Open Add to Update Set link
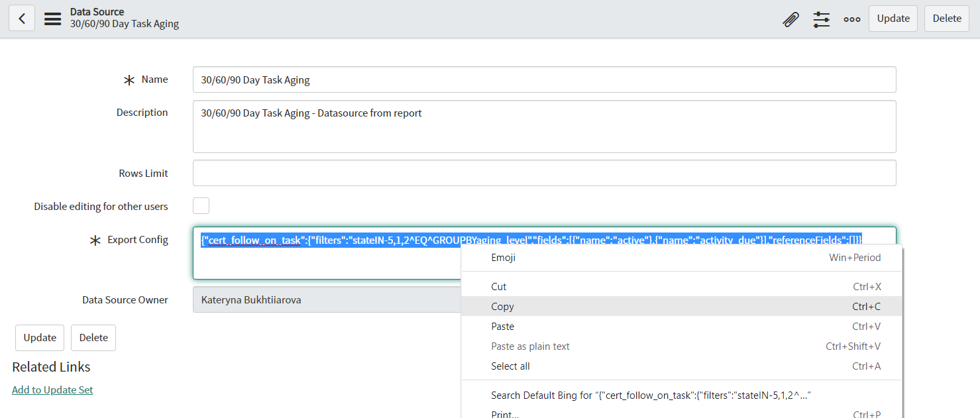 [52, 390]
